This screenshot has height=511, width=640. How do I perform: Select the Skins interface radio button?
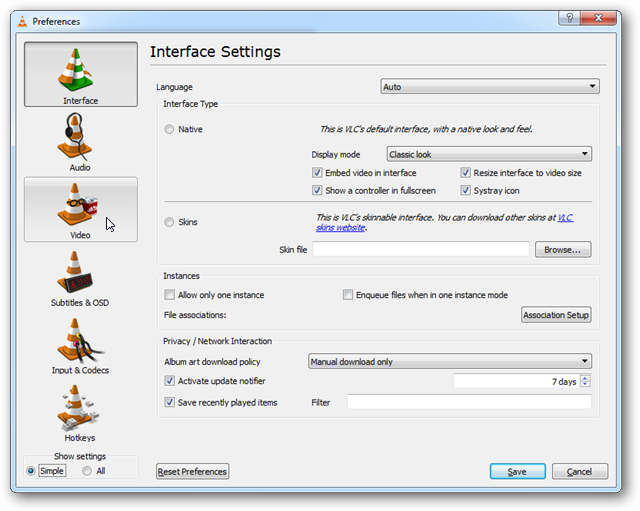pos(169,222)
